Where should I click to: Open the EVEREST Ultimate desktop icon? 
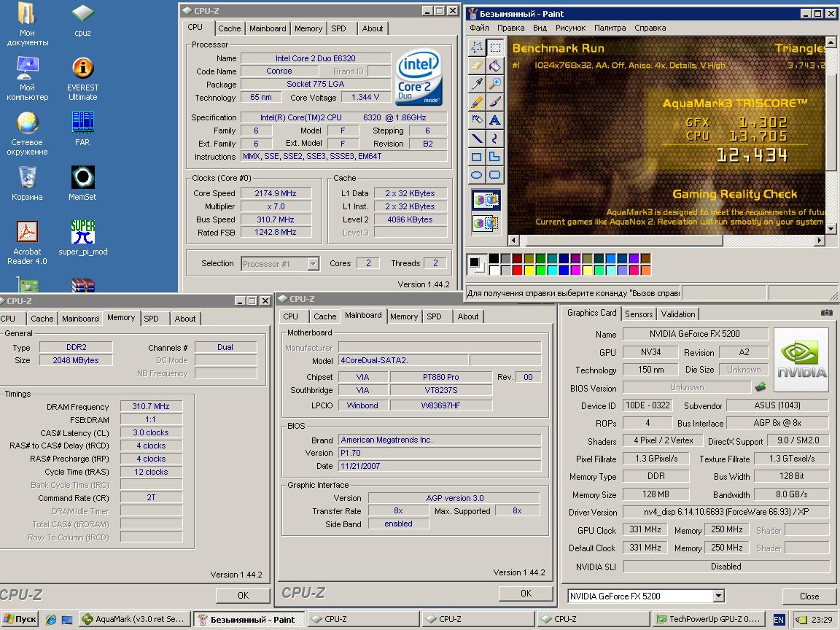82,79
